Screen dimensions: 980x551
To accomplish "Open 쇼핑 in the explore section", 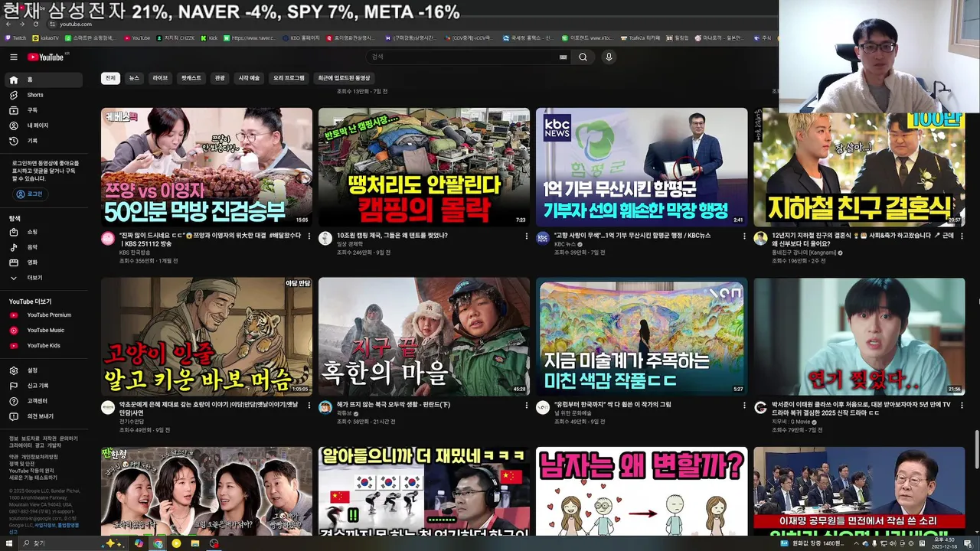I will (x=44, y=232).
